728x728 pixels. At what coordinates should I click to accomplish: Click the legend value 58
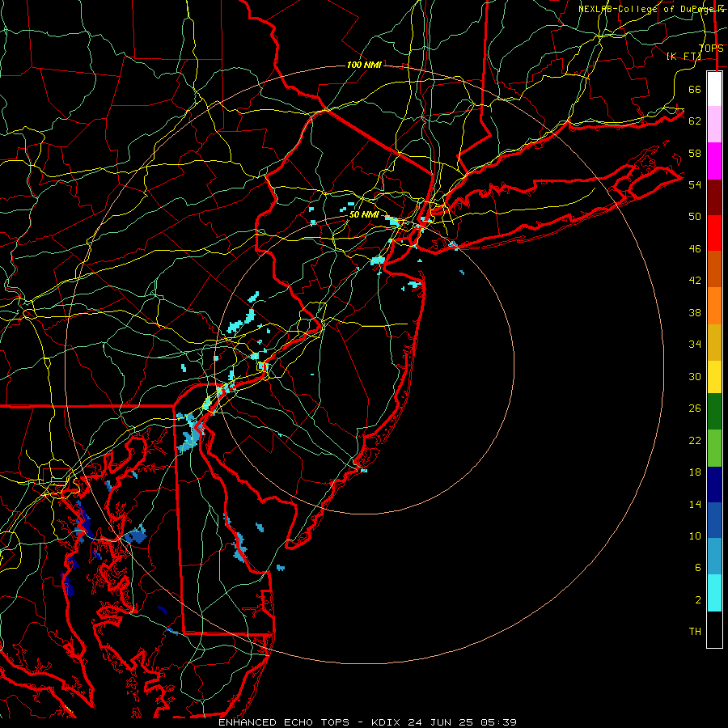coord(695,153)
